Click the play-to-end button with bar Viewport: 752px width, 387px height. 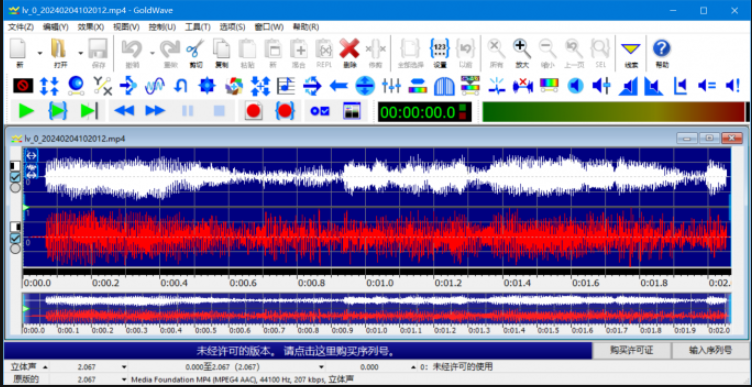[x=89, y=111]
